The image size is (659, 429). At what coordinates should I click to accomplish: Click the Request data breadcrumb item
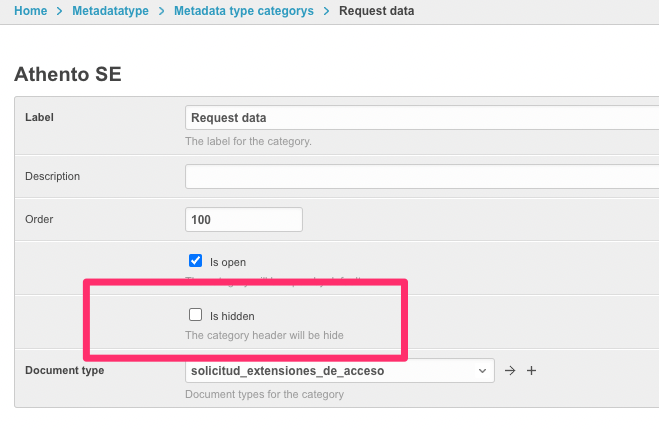tap(376, 11)
